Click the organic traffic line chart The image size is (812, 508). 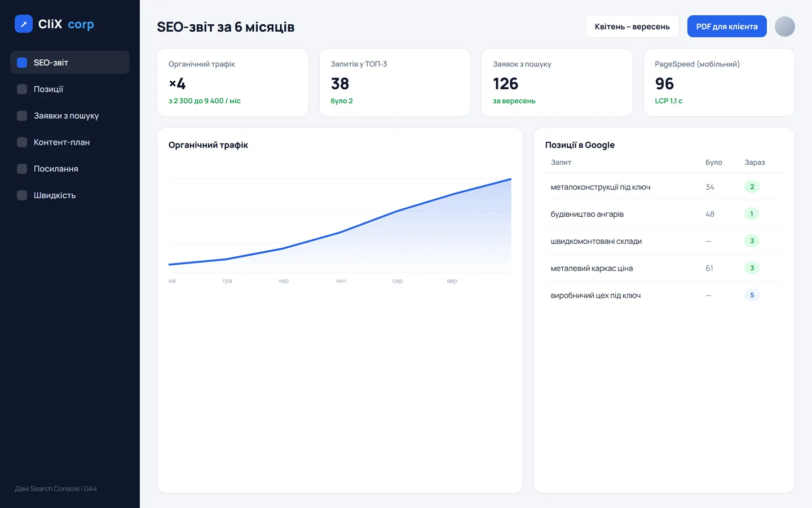[x=340, y=226]
